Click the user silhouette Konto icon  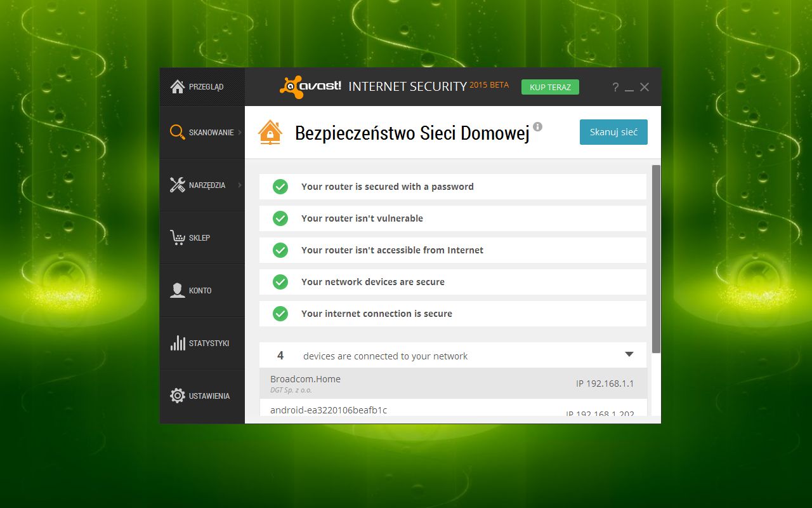(x=178, y=290)
